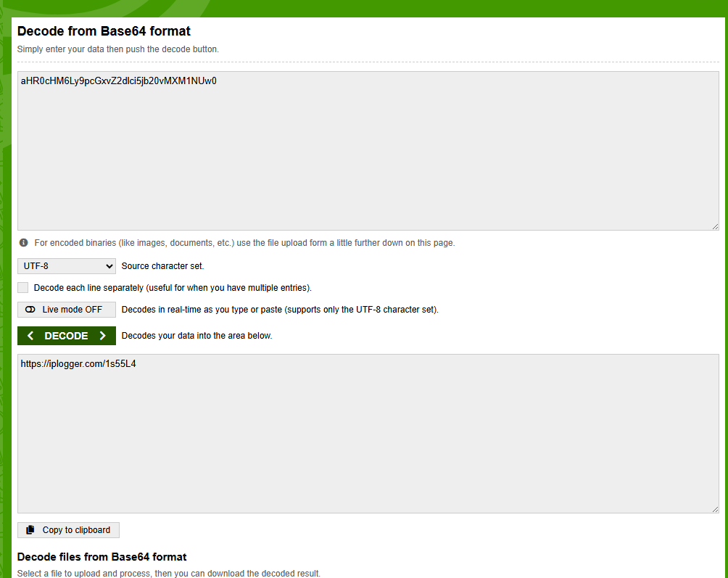Click 'Decode files from Base64 format' heading
Screen dimensions: 728x578
click(x=102, y=557)
